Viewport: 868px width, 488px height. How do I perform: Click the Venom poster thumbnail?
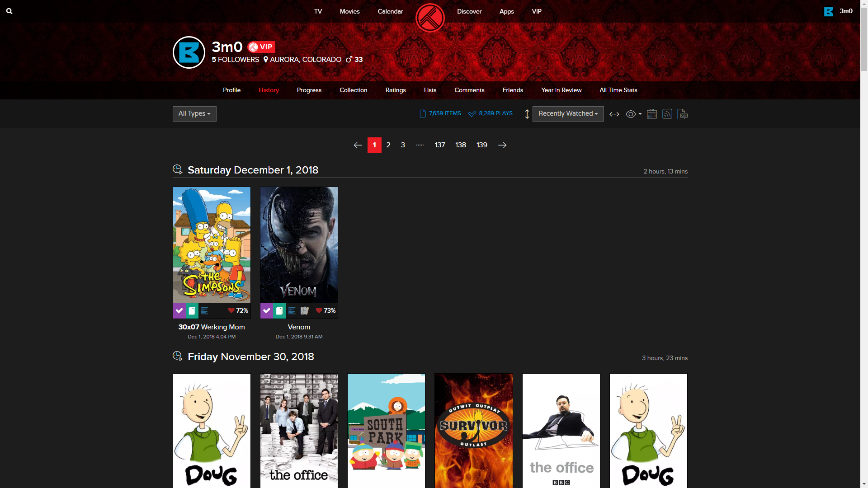[299, 245]
